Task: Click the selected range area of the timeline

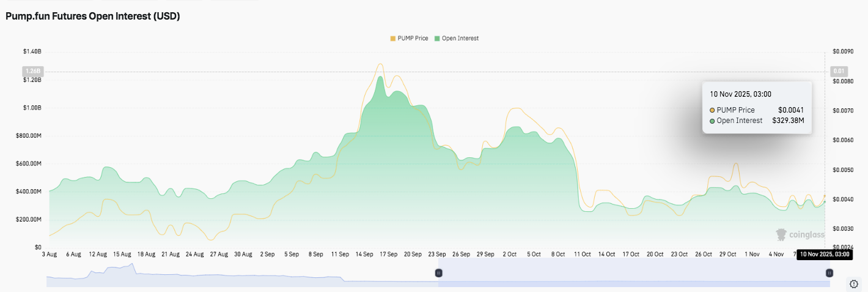Action: (634, 273)
